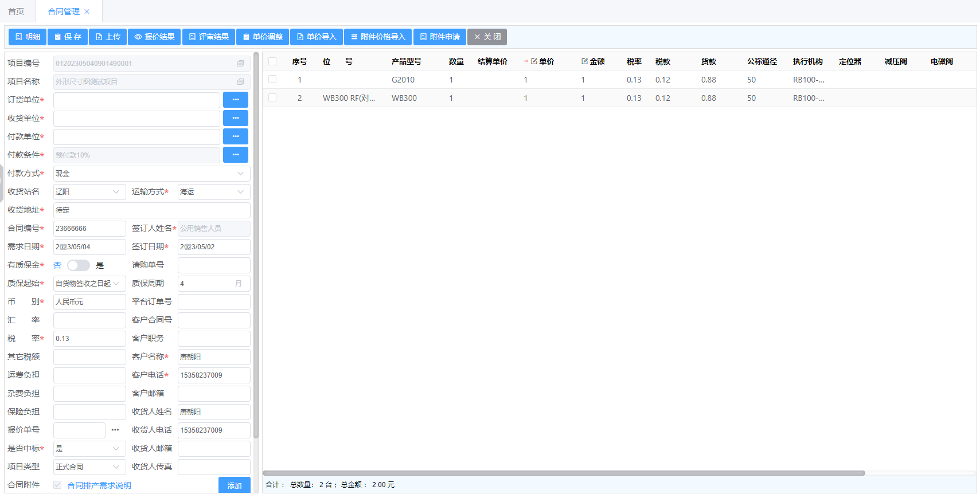Open the 合同排产需求说明 link
Viewport: 980px width, 494px height.
coord(99,485)
